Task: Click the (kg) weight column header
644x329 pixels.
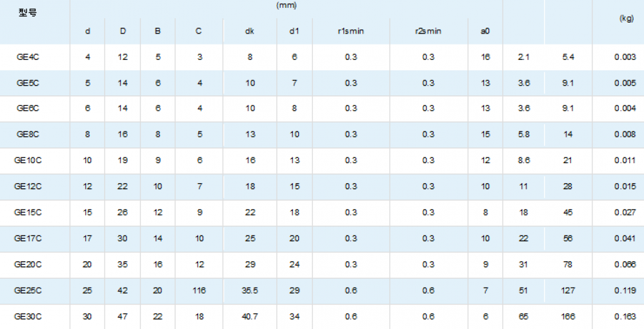Action: pos(626,19)
